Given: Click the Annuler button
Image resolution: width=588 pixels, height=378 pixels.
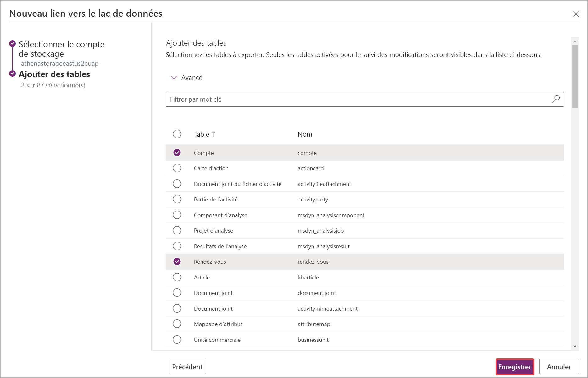Looking at the screenshot, I should (559, 367).
